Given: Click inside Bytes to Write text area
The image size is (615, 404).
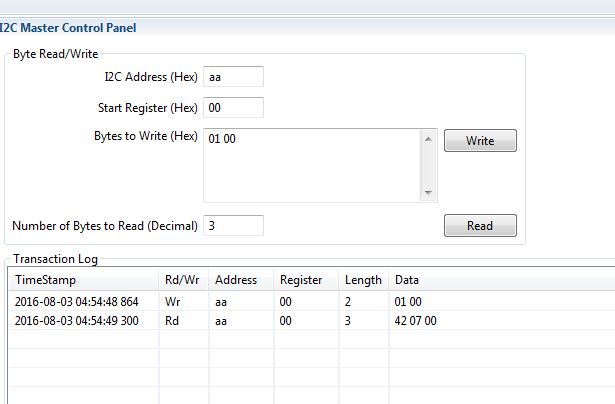Looking at the screenshot, I should [x=310, y=165].
